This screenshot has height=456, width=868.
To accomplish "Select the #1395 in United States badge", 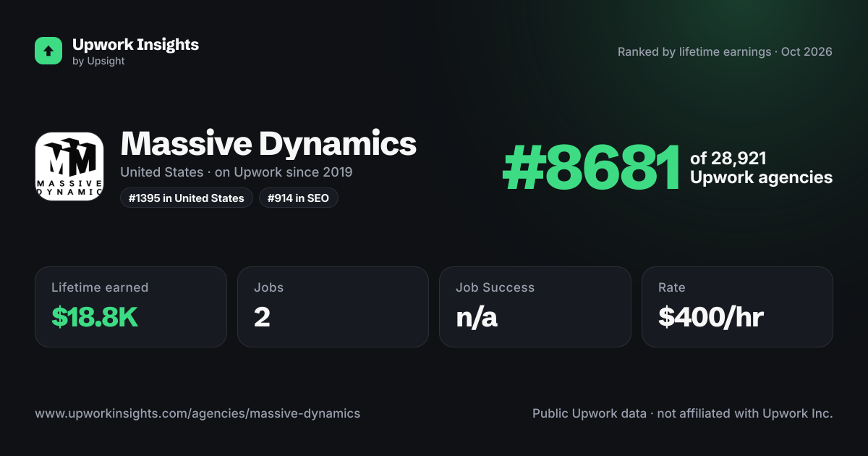I will pyautogui.click(x=187, y=198).
